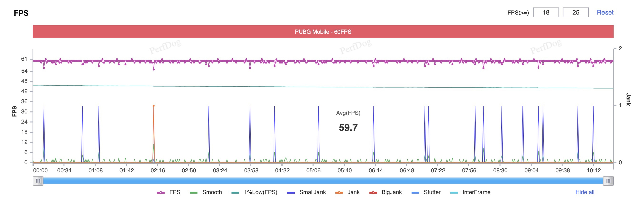Click the 07:22 time axis label
The width and height of the screenshot is (644, 198).
point(438,170)
